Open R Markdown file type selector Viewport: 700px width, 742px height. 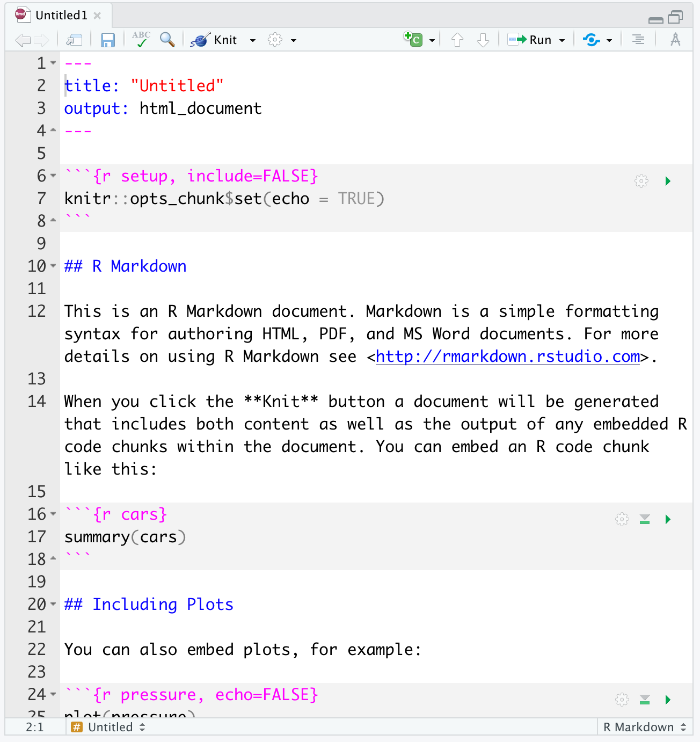(x=644, y=727)
